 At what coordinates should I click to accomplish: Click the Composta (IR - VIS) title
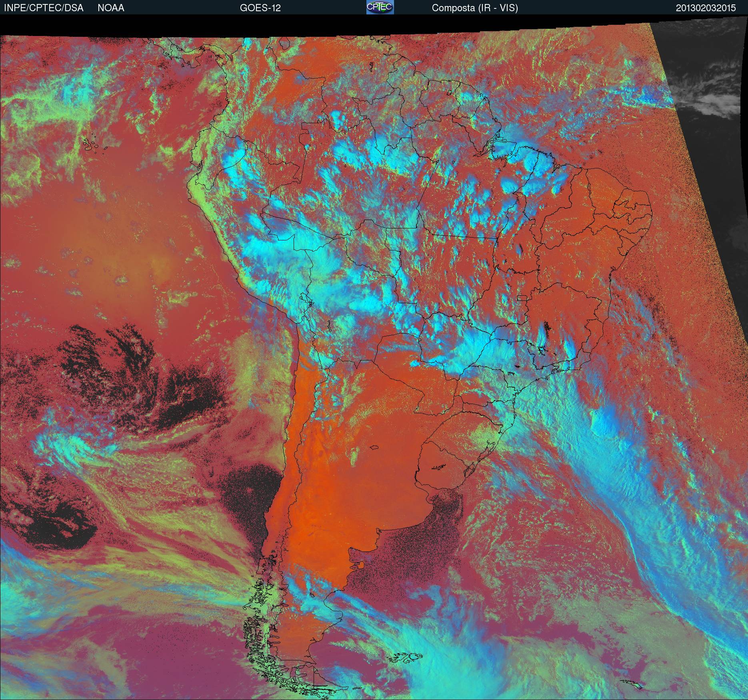click(x=475, y=8)
